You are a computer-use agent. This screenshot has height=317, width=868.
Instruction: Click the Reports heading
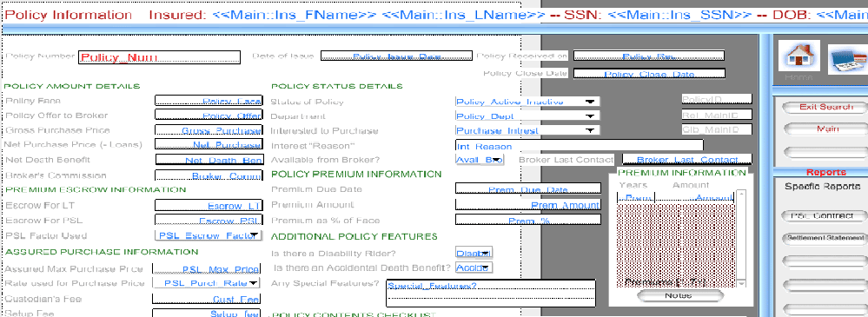826,173
